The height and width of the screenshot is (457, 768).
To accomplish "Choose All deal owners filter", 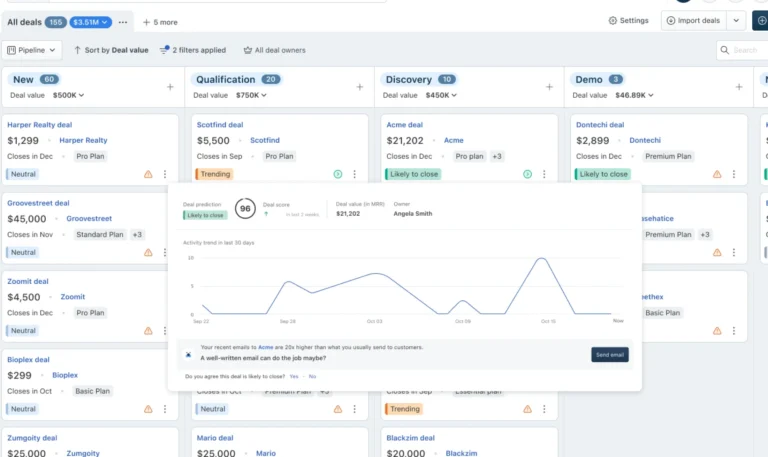I will 275,50.
